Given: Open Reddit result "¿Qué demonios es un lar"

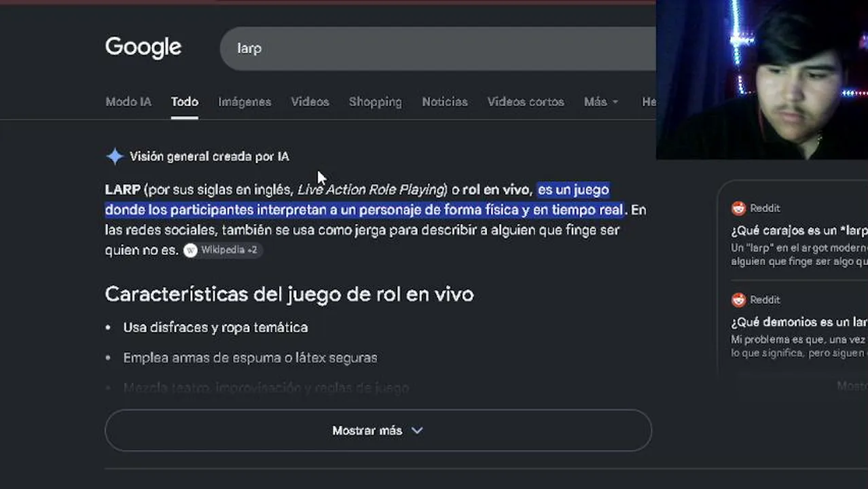Looking at the screenshot, I should click(x=799, y=322).
